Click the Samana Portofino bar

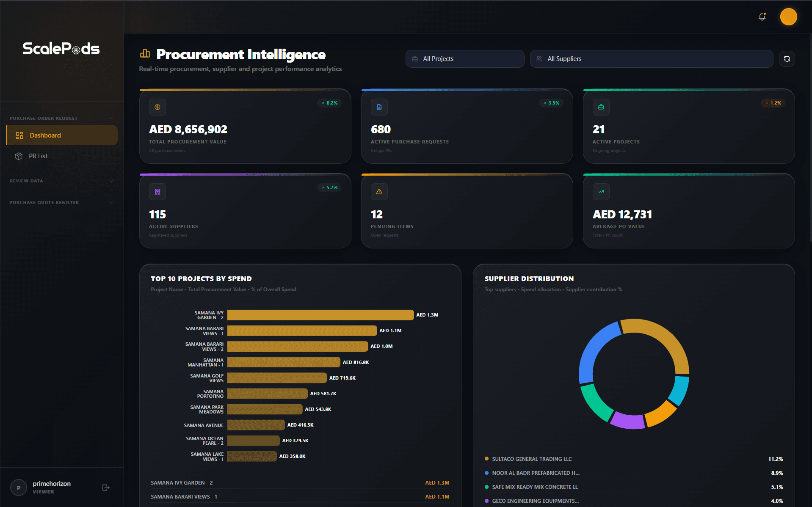click(x=268, y=393)
